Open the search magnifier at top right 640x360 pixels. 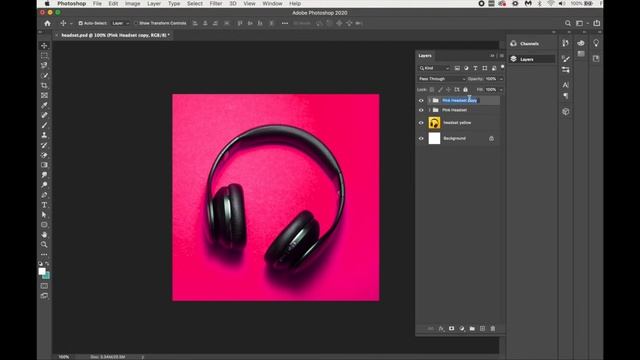click(568, 23)
